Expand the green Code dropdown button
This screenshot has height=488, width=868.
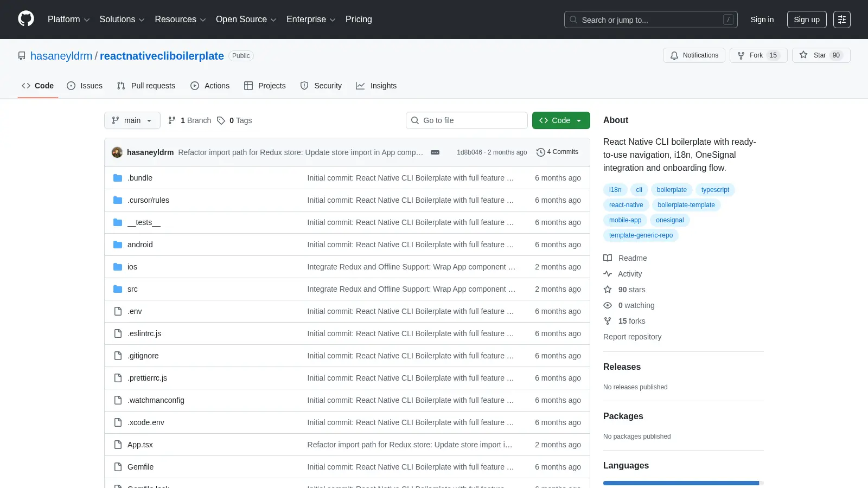pyautogui.click(x=561, y=120)
